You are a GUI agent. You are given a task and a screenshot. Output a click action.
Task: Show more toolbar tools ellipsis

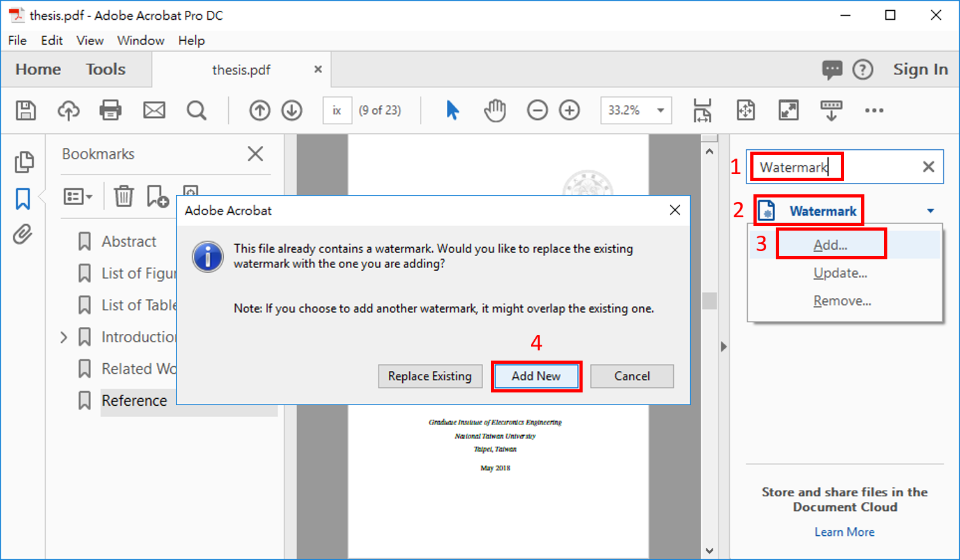click(874, 110)
